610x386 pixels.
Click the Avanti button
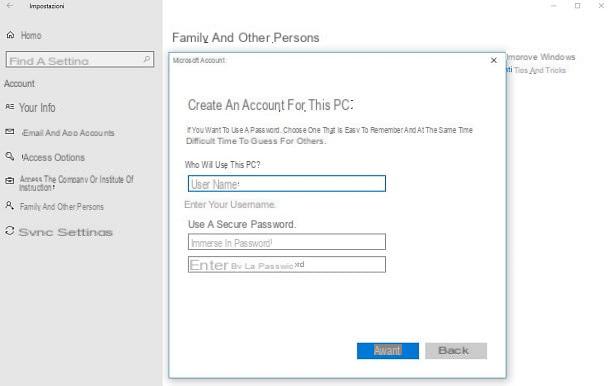coord(388,351)
